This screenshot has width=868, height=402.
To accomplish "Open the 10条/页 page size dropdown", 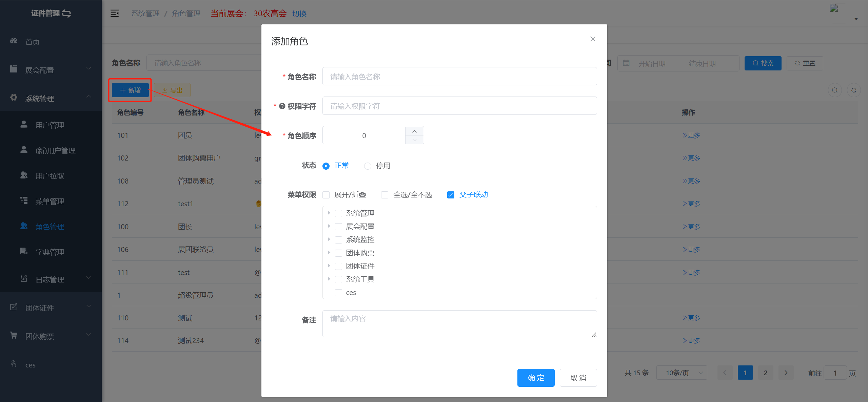I will 682,373.
